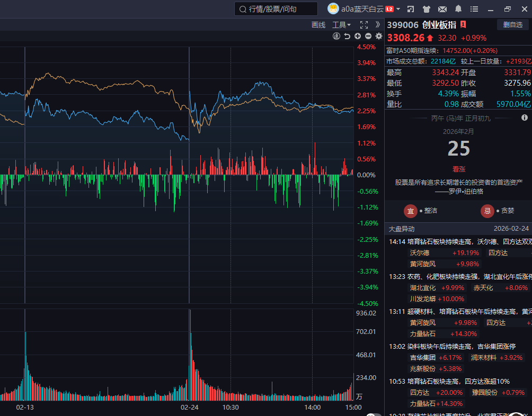Open the 湖北宜化 stock link
Screen dimensions: 532x416
[x=422, y=287]
